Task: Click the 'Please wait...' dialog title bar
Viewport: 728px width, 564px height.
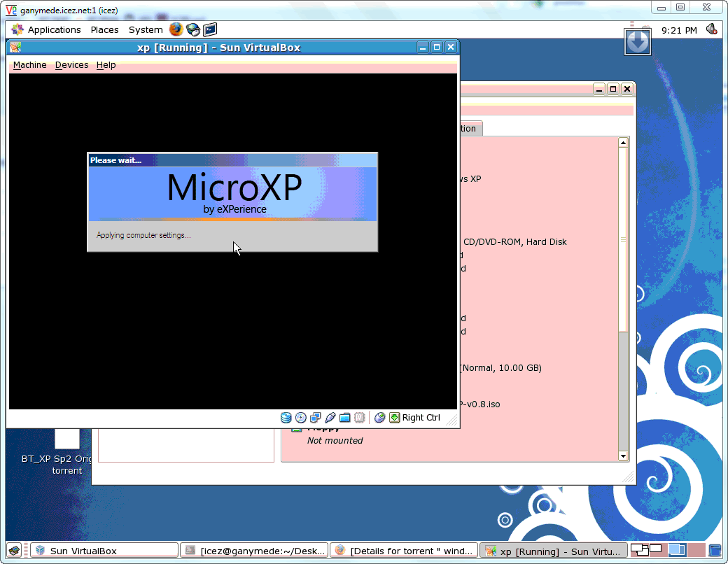Action: pyautogui.click(x=232, y=160)
